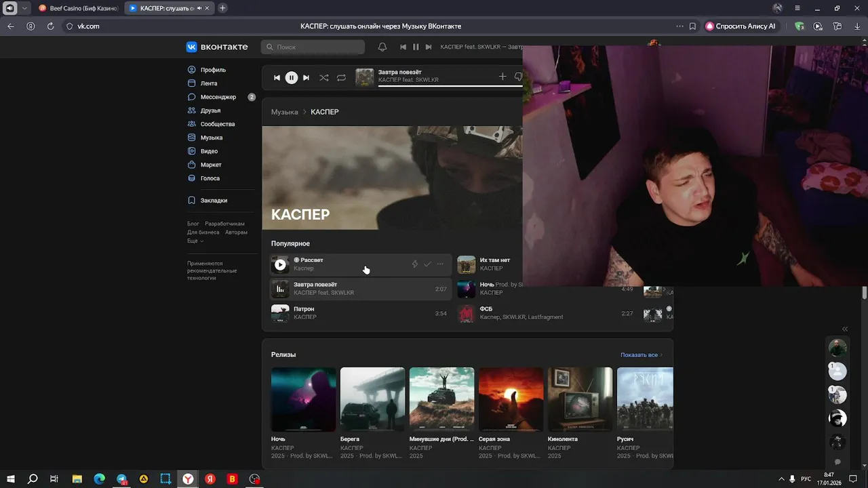Open the browser hamburger menu
Image resolution: width=868 pixels, height=488 pixels.
(x=797, y=8)
